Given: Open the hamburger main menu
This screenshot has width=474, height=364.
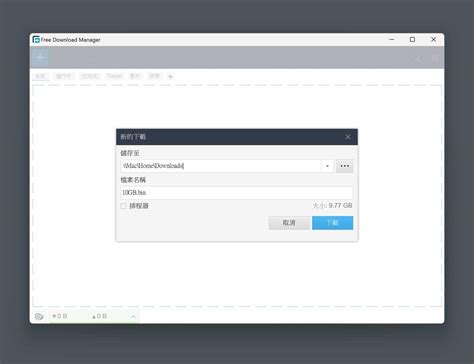Looking at the screenshot, I should 435,58.
